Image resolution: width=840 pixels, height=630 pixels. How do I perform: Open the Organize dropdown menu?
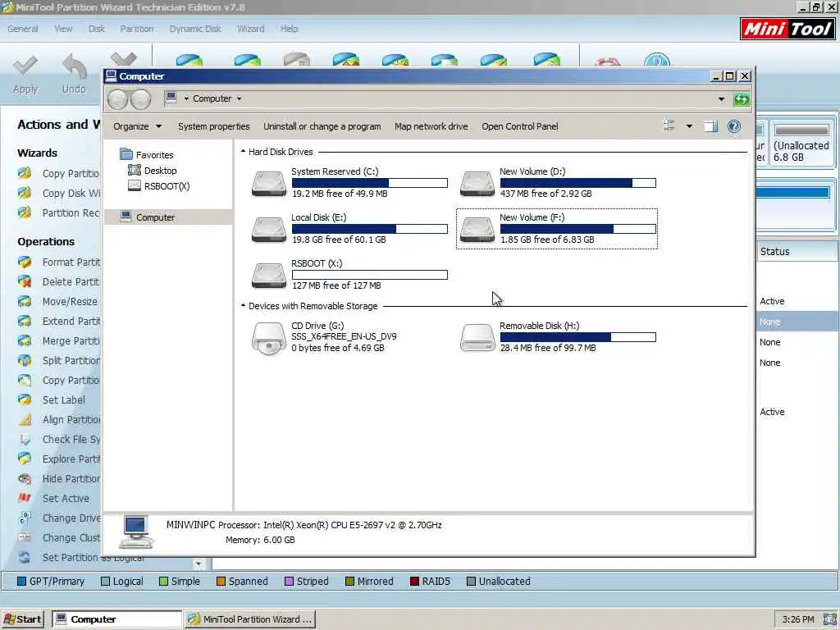137,126
